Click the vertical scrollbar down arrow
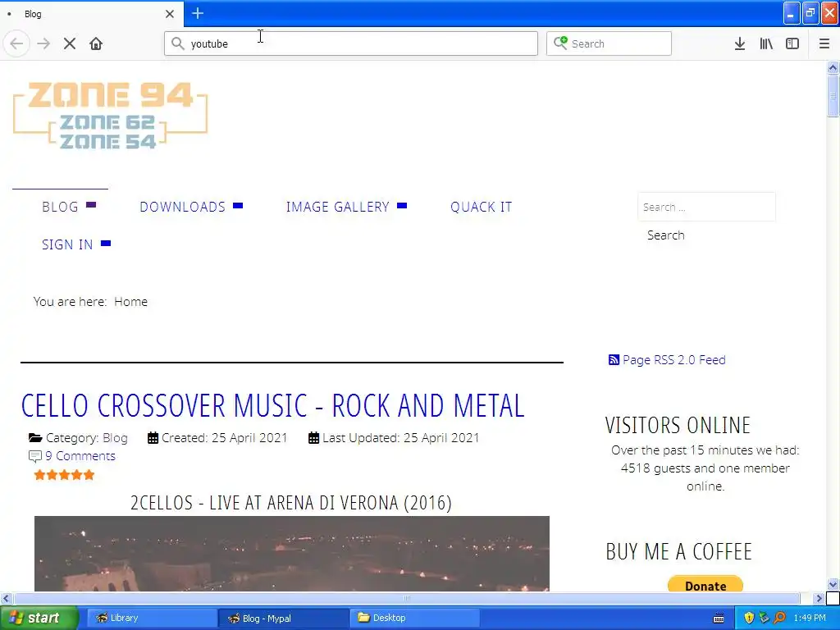The image size is (840, 630). [833, 584]
